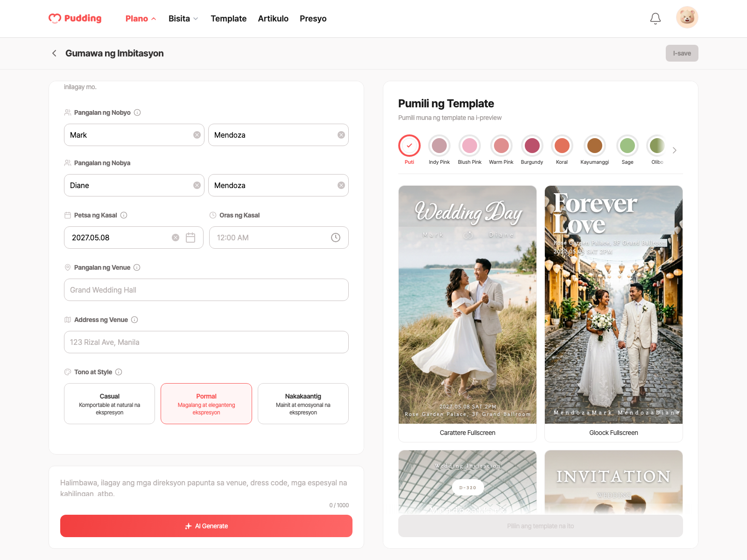Click the 123 Rizal Ave address field

coord(206,342)
